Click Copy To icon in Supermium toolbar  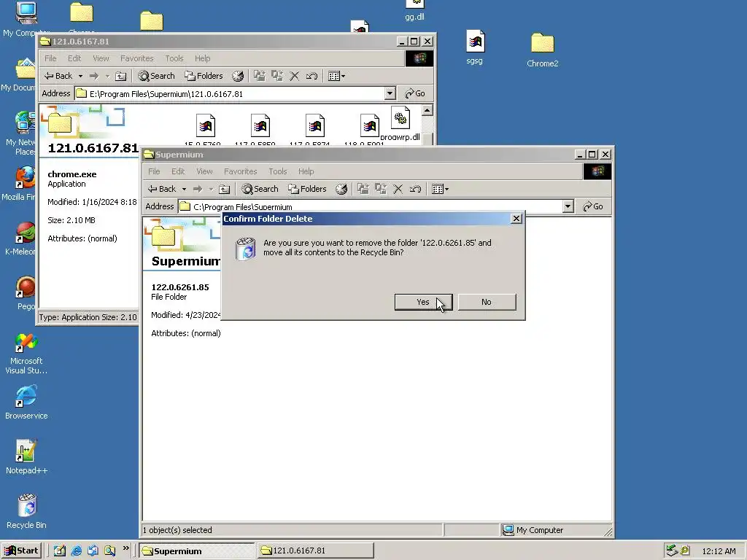(380, 189)
